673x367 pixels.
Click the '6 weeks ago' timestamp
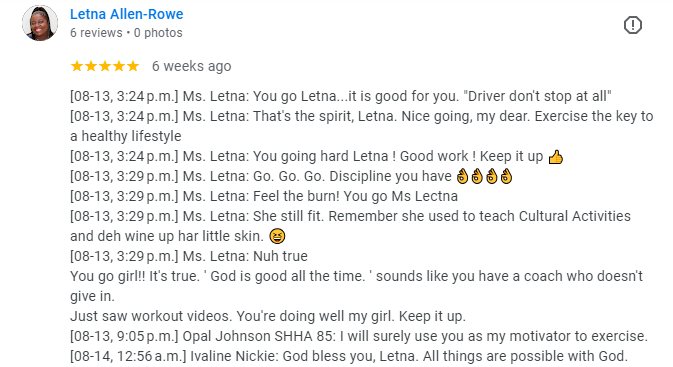(191, 66)
